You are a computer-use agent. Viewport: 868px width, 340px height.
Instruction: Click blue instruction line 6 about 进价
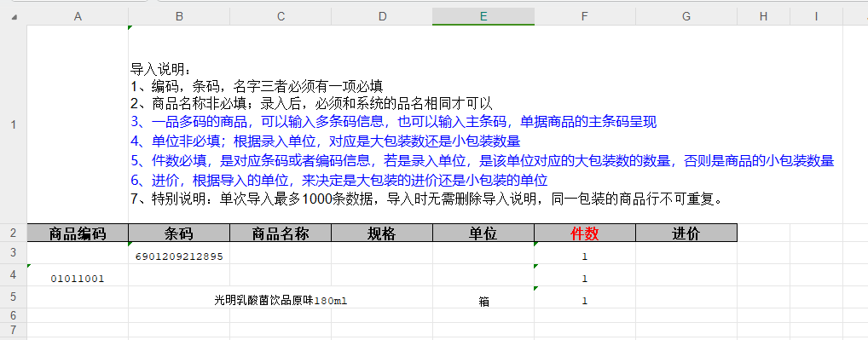point(339,181)
